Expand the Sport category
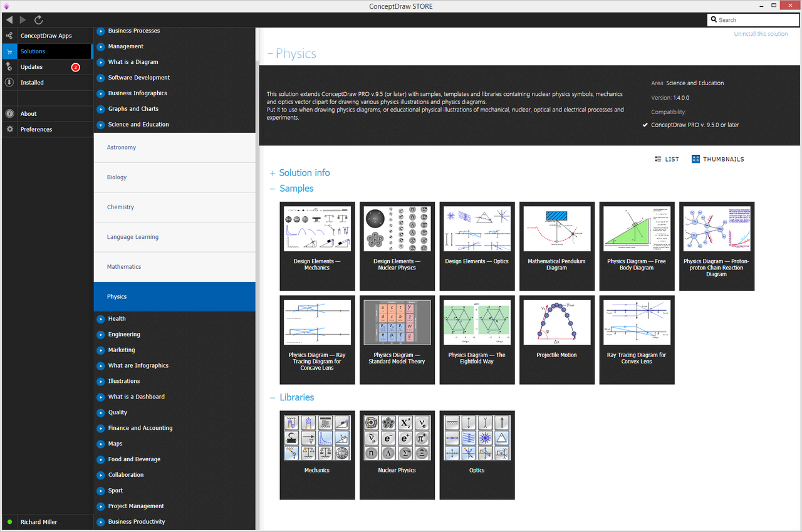Screen dimensions: 802x532 pos(101,491)
